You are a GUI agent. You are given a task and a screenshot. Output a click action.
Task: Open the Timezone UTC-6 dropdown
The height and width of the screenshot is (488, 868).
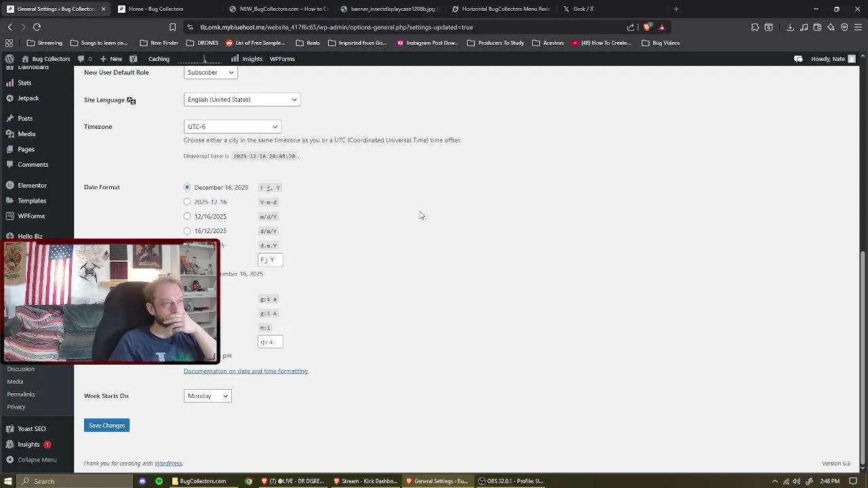pyautogui.click(x=232, y=127)
